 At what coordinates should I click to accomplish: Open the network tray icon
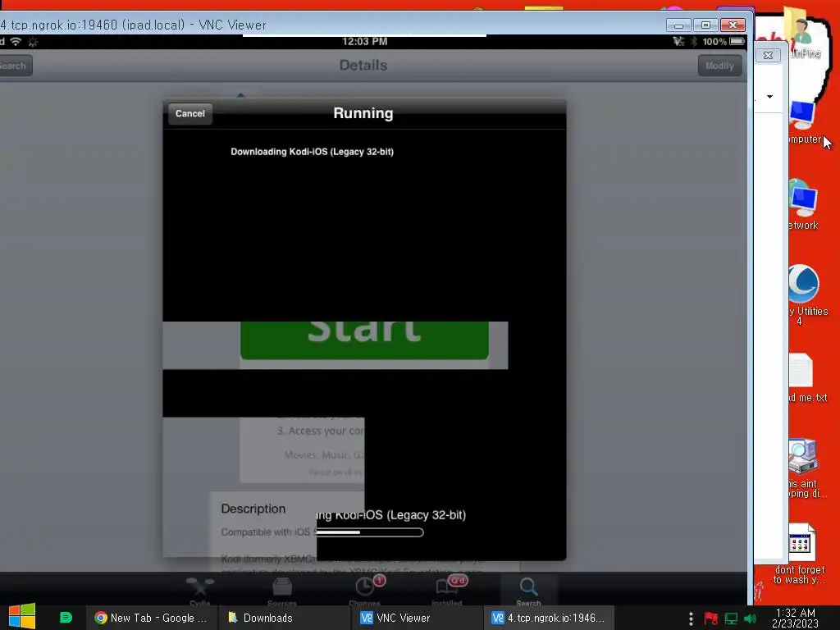[731, 619]
